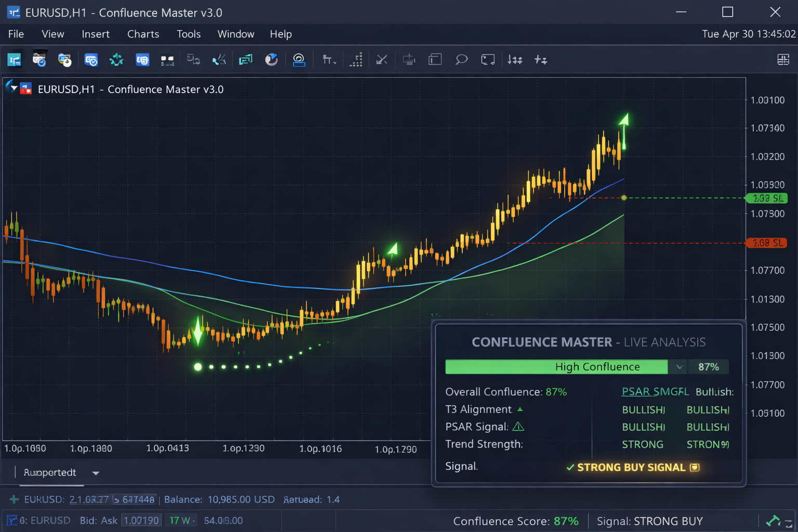Image resolution: width=798 pixels, height=532 pixels.
Task: Click the green trend icon in status bar
Action: (773, 521)
